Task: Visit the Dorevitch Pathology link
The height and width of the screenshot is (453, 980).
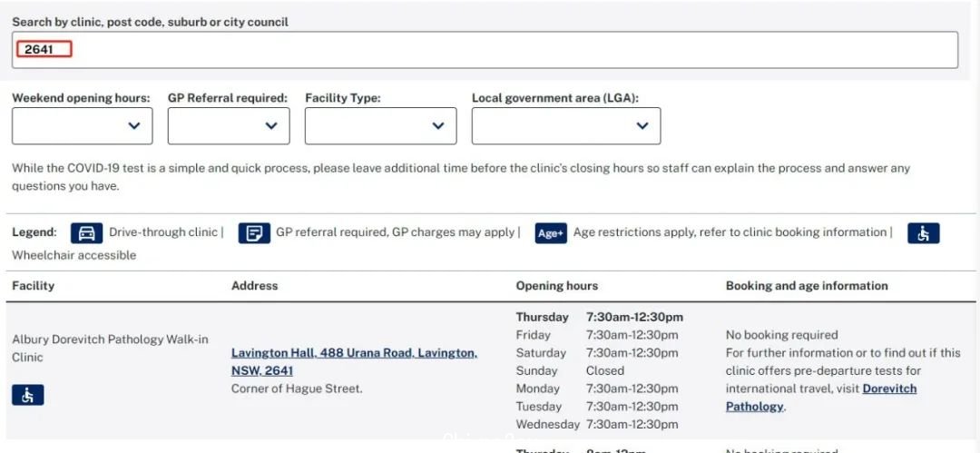Action: 820,398
